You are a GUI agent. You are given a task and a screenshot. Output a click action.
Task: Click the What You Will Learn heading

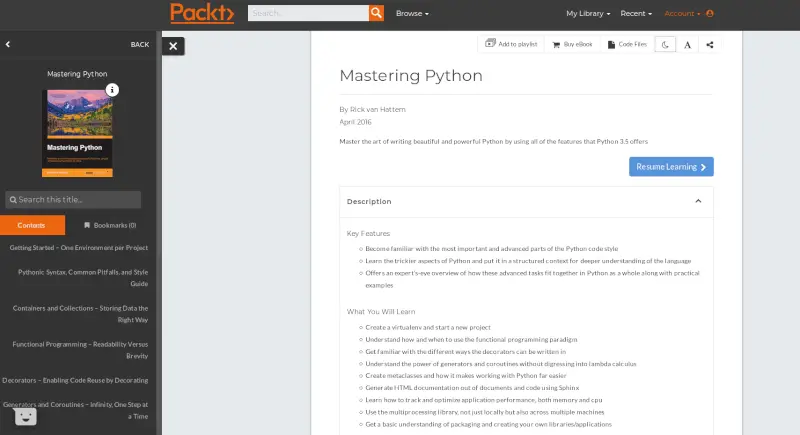[x=381, y=312]
